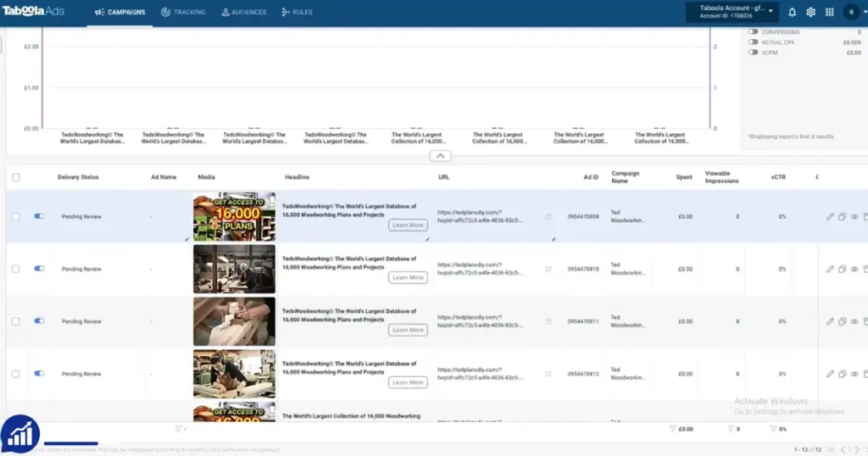Open URL link icon for ad 3954470810
Screen dimensions: 868x456
click(x=548, y=269)
